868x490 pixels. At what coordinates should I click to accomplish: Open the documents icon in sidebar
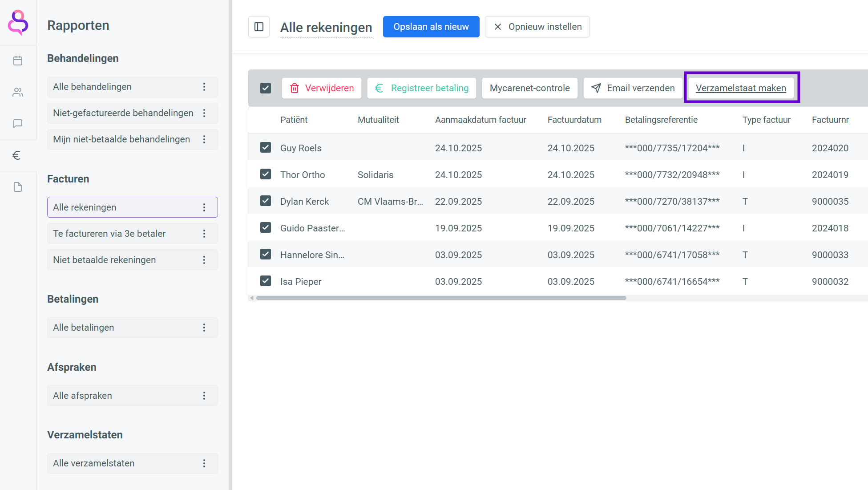click(18, 187)
